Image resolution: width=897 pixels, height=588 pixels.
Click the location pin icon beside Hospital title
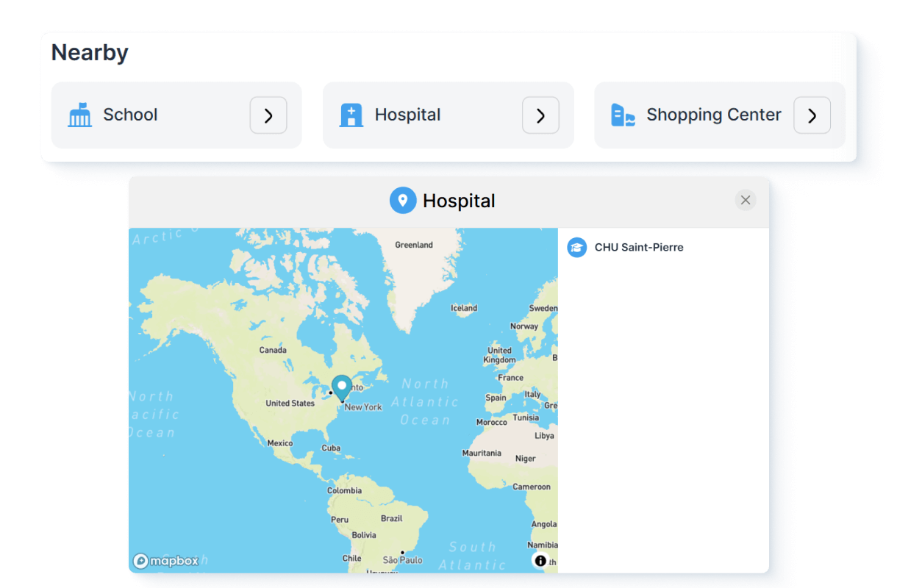pos(403,201)
